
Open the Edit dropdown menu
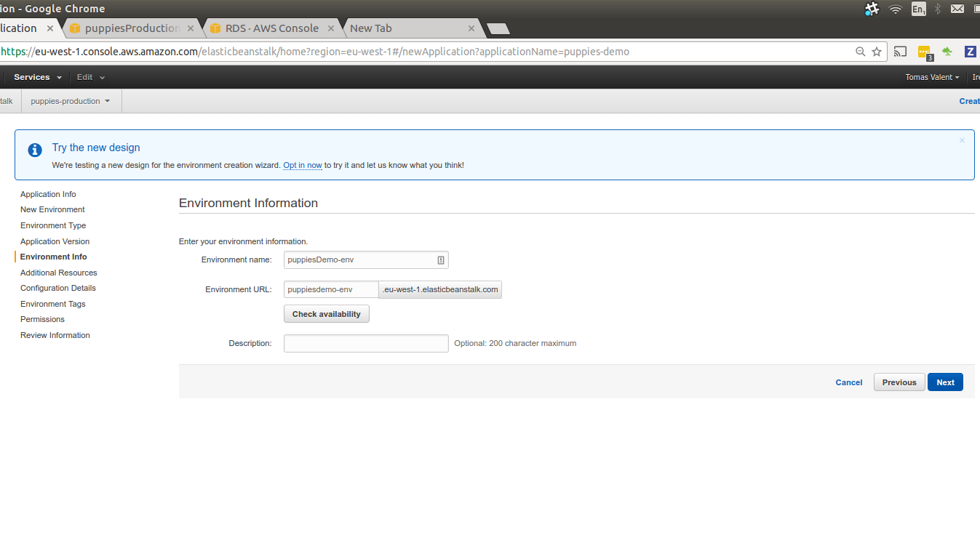click(x=91, y=77)
